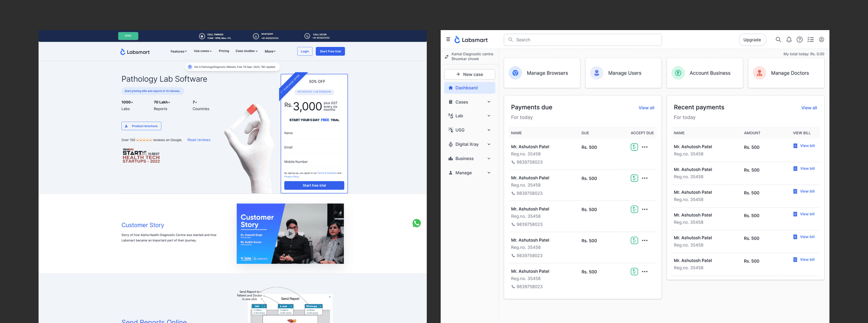Image resolution: width=868 pixels, height=323 pixels.
Task: Expand the Business sidebar chevron
Action: pyautogui.click(x=489, y=159)
